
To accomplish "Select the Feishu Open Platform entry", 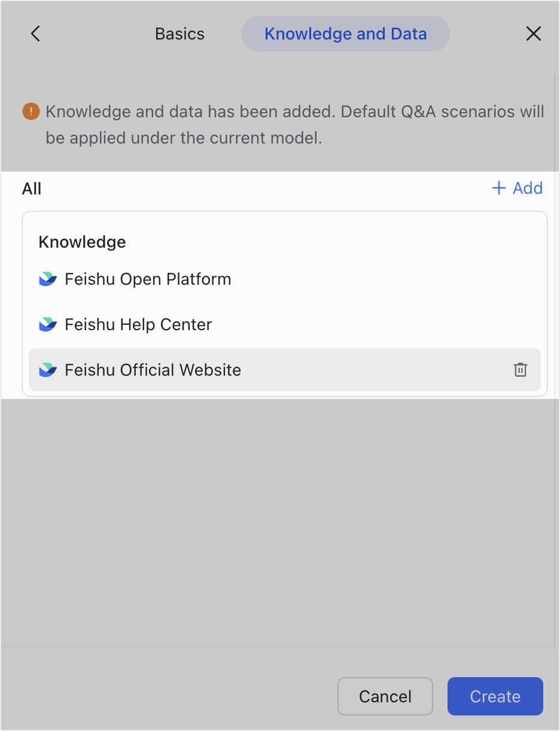I will point(148,279).
